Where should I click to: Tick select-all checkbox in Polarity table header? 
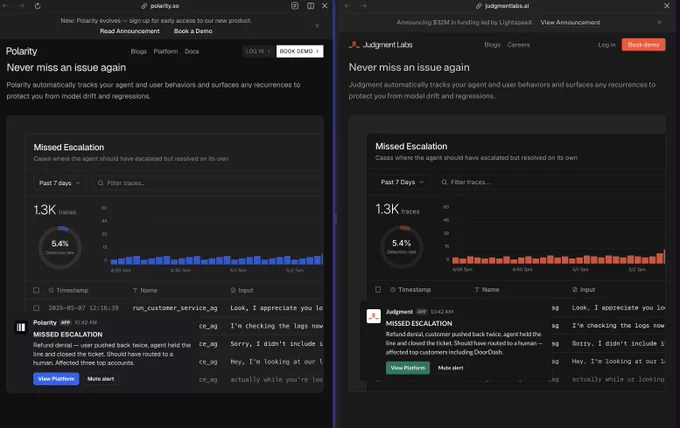36,290
